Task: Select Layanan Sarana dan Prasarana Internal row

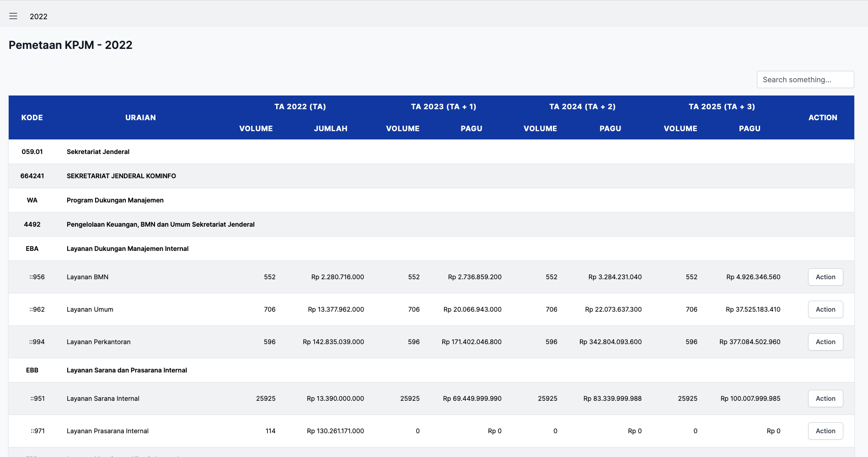Action: [127, 370]
